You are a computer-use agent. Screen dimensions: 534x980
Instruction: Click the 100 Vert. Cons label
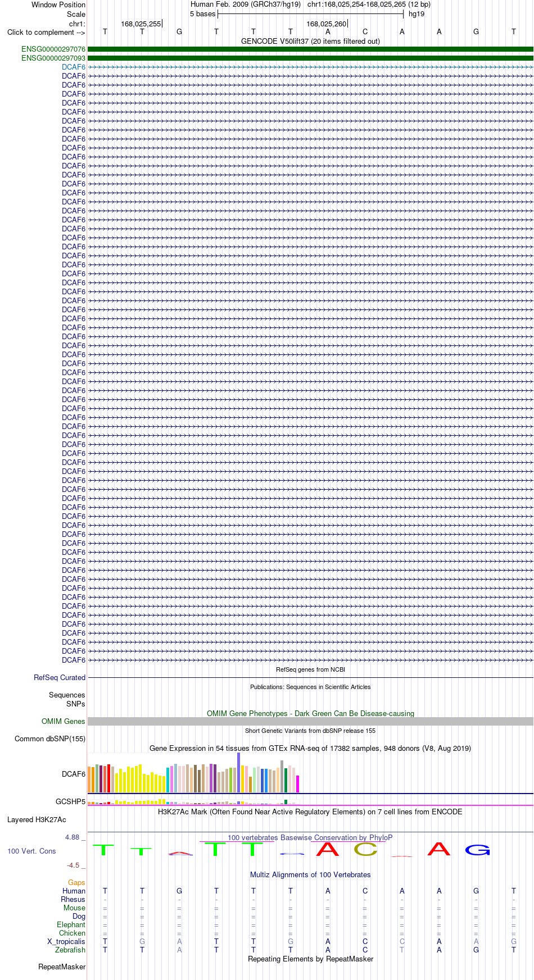pos(31,851)
